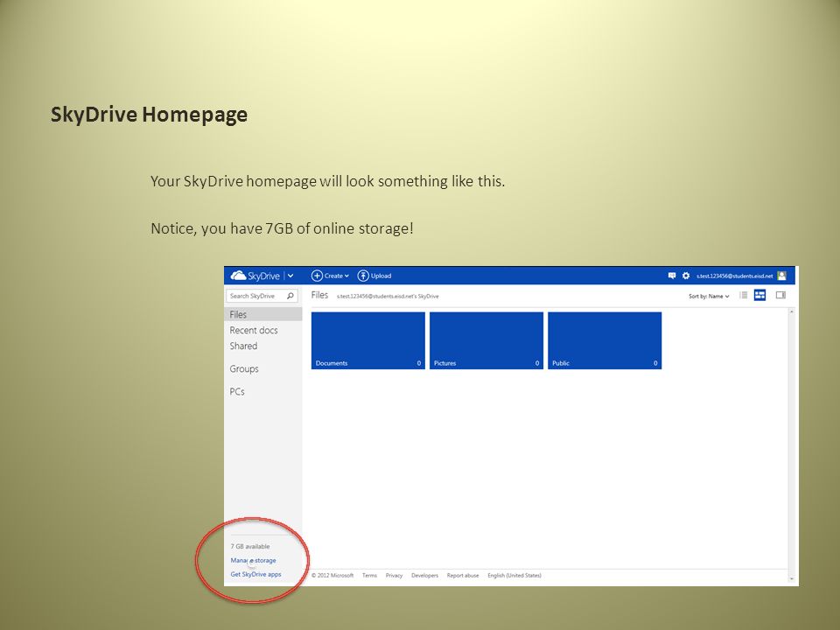The image size is (840, 630).
Task: Click the scrollbar down arrow
Action: coord(792,579)
